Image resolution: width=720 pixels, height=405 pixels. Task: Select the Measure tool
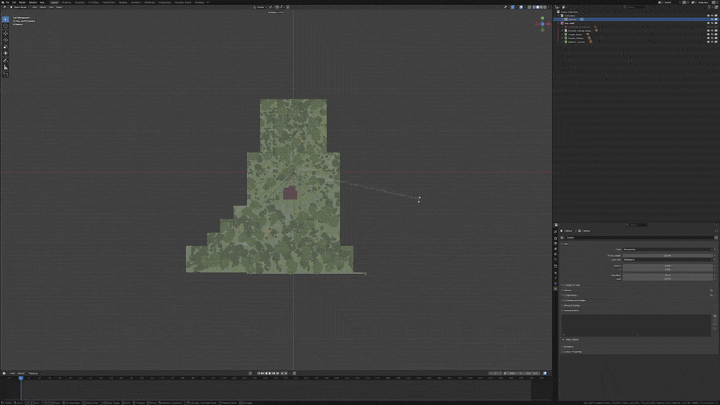click(x=6, y=67)
